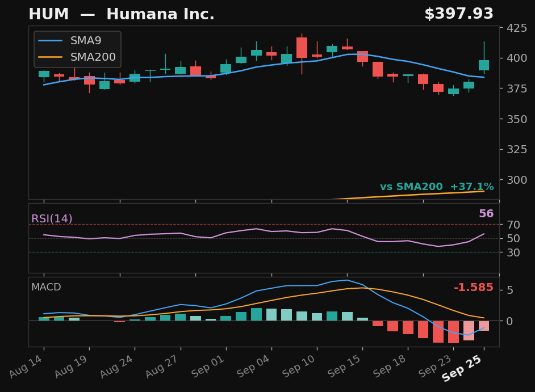Click the Aug 19 date label
Image resolution: width=535 pixels, height=392 pixels.
tap(72, 366)
